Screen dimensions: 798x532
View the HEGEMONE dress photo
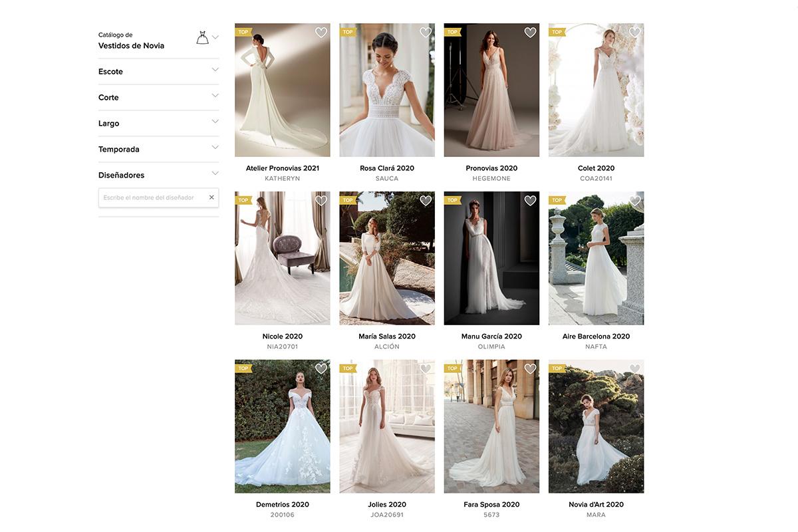(491, 90)
